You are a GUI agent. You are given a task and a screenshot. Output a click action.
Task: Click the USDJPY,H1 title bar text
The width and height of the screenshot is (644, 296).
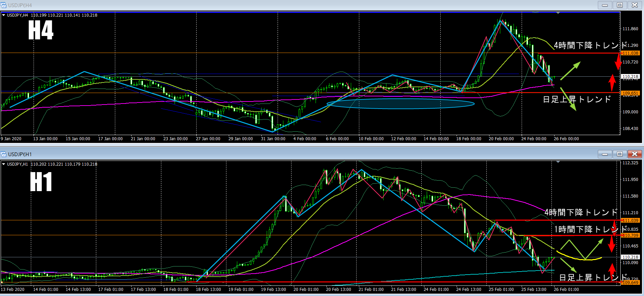(20, 154)
